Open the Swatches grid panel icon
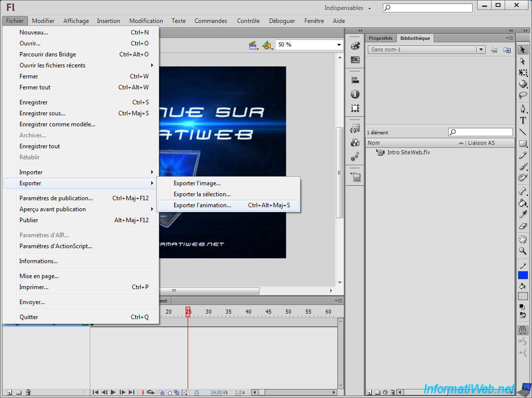 pyautogui.click(x=355, y=60)
